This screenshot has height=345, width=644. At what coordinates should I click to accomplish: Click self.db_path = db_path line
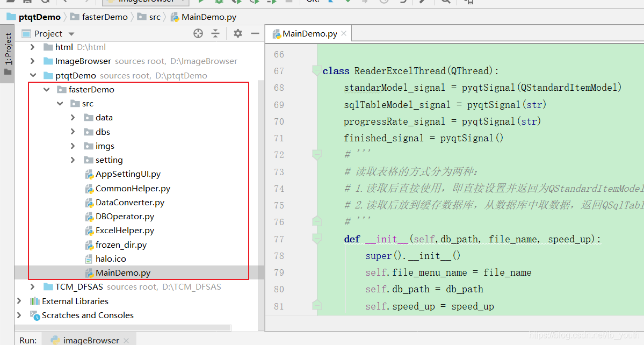click(424, 289)
